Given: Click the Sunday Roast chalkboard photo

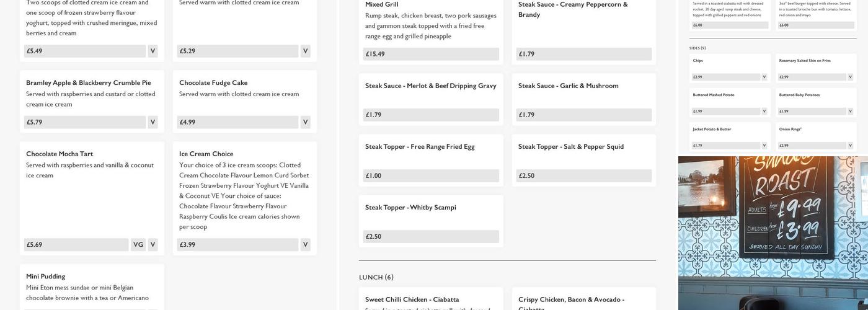Looking at the screenshot, I should pos(773,232).
